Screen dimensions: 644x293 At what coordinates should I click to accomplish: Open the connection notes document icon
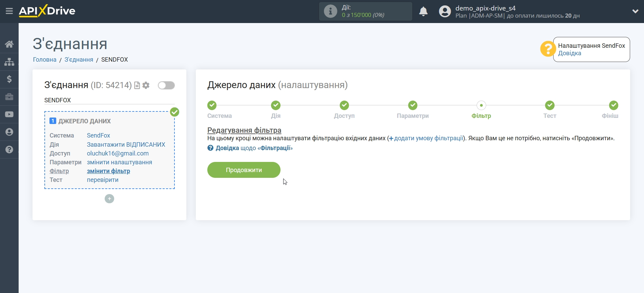click(x=137, y=85)
